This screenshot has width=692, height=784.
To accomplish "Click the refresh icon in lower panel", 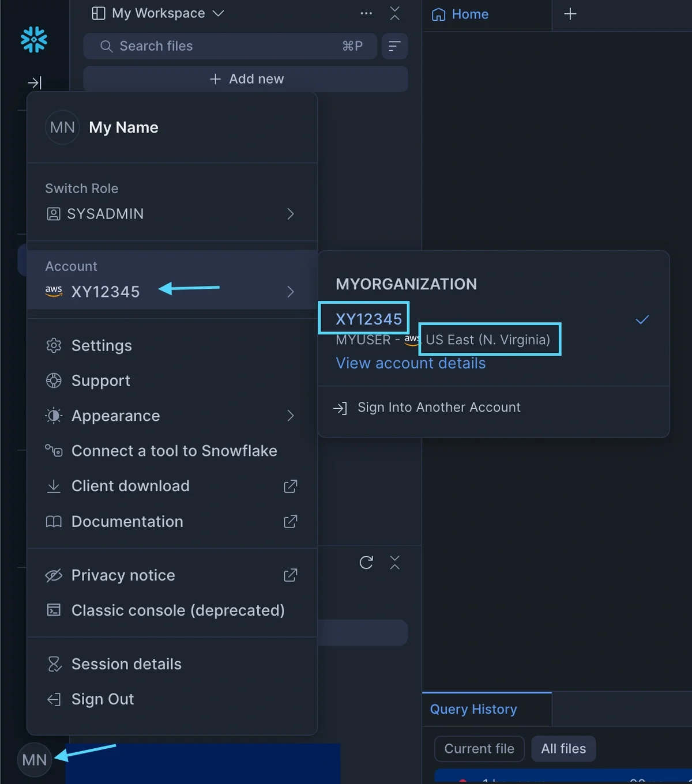I will (x=366, y=563).
